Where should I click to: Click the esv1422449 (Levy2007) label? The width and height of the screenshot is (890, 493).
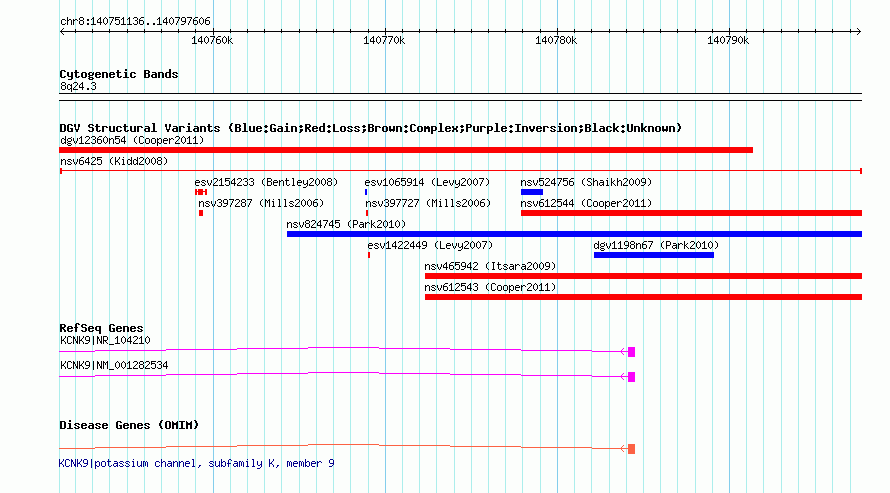(430, 245)
